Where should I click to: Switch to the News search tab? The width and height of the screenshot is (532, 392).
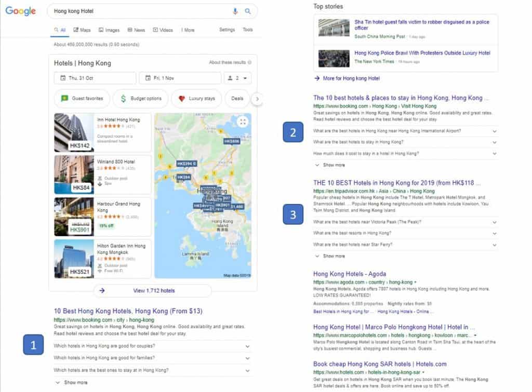(137, 30)
